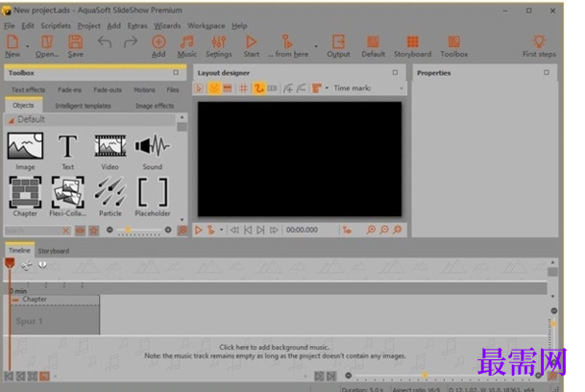The height and width of the screenshot is (392, 585).
Task: Toggle the orange bars layout button
Action: [228, 88]
